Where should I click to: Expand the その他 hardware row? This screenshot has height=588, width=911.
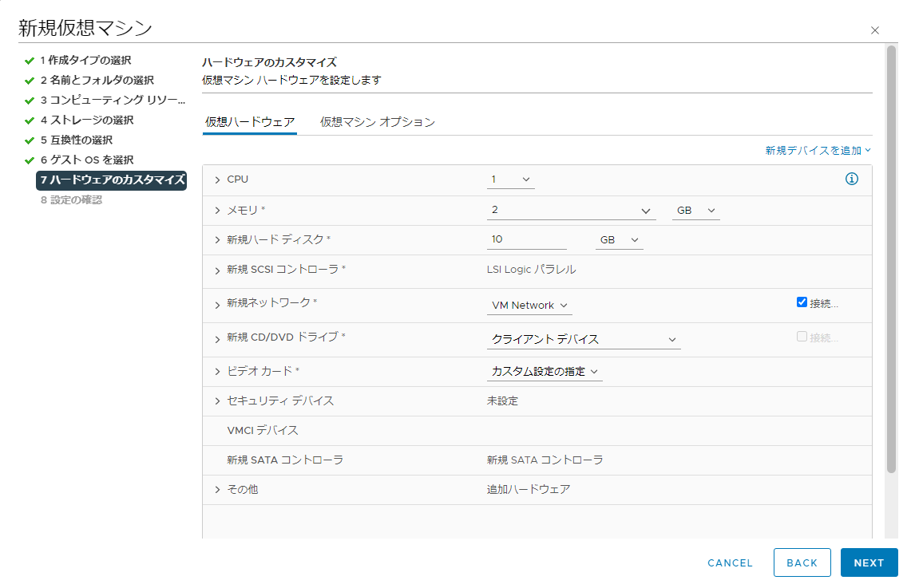tap(217, 490)
